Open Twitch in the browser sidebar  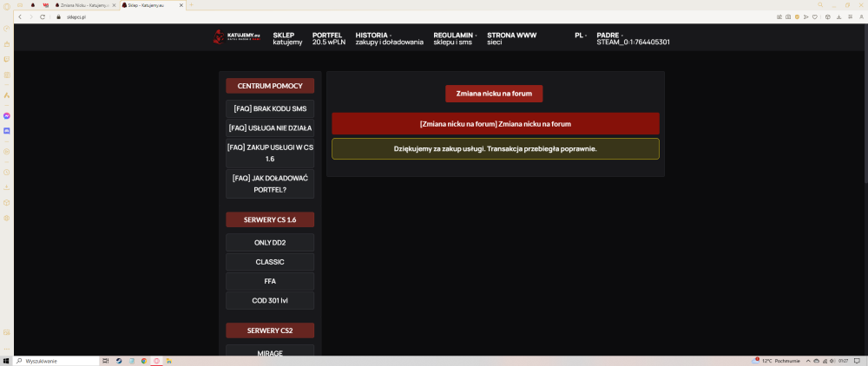click(x=7, y=59)
